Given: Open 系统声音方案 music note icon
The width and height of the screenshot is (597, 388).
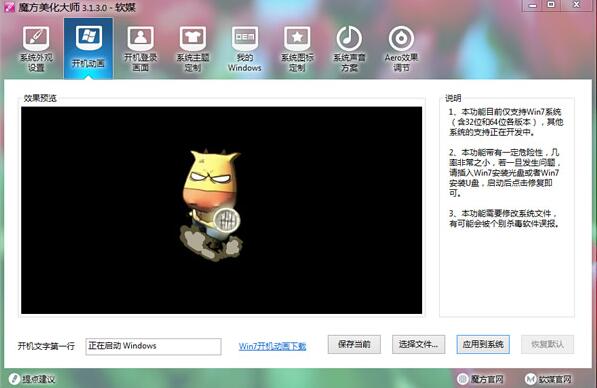Looking at the screenshot, I should [349, 39].
